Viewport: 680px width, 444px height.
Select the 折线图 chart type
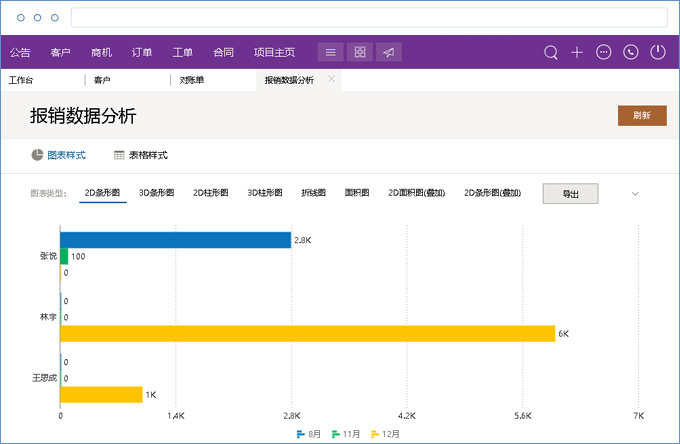(313, 193)
